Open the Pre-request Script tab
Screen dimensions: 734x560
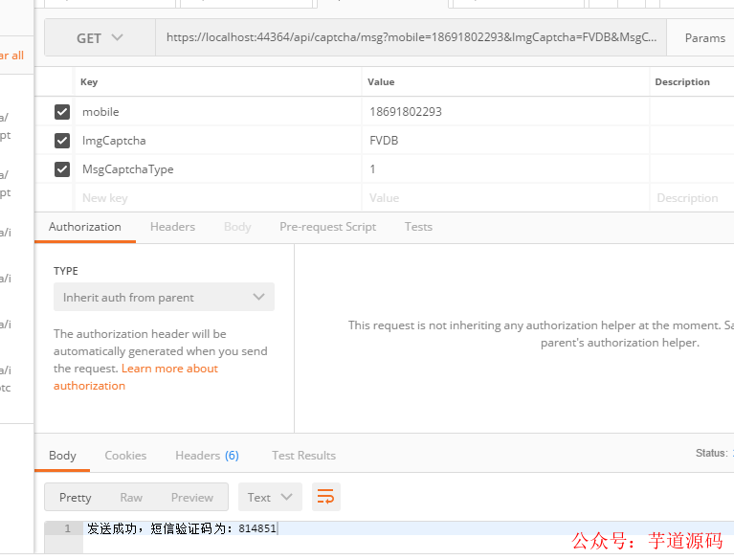click(x=327, y=227)
